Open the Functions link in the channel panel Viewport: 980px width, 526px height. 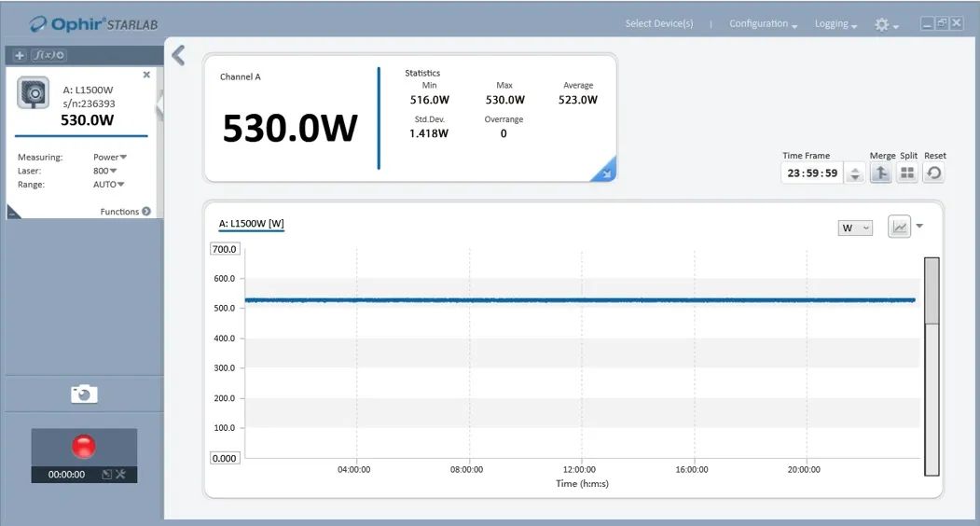pos(125,212)
